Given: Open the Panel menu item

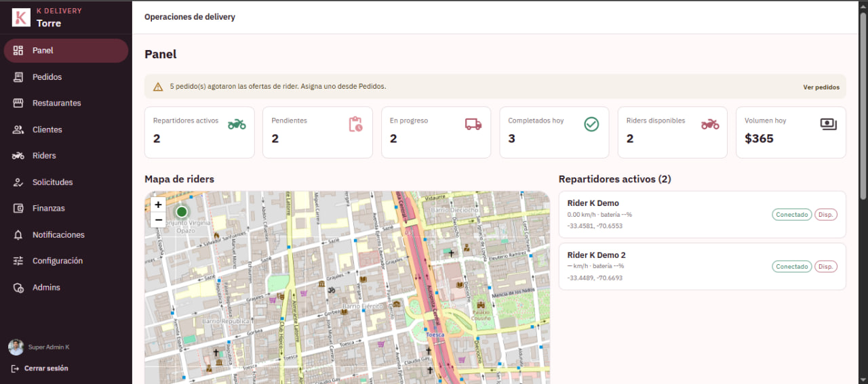Looking at the screenshot, I should tap(66, 51).
